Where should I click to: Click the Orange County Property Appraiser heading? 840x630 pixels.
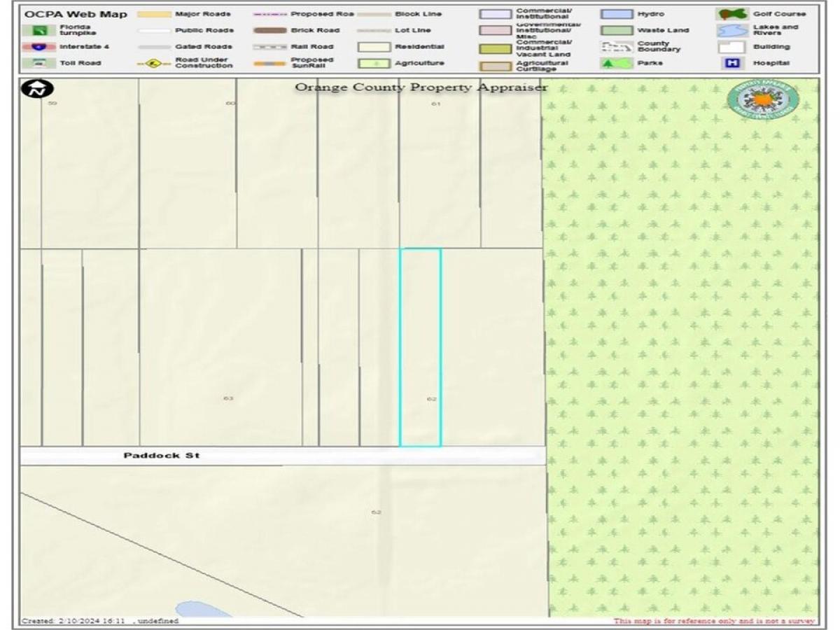tap(421, 87)
